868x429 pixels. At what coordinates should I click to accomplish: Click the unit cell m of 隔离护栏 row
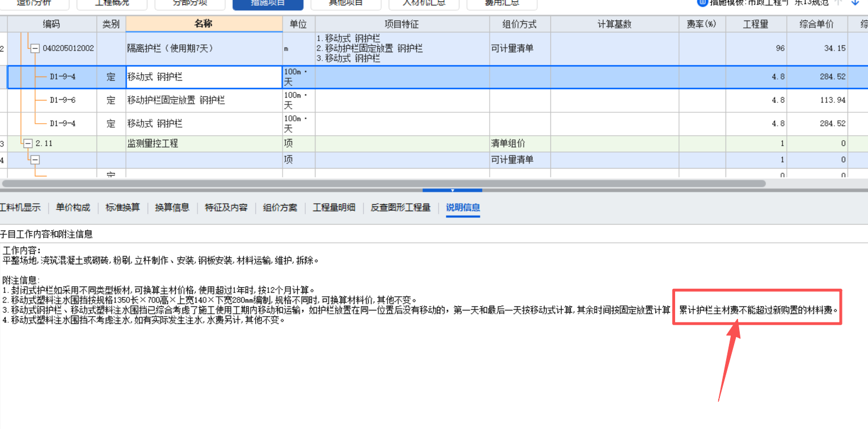coord(298,49)
